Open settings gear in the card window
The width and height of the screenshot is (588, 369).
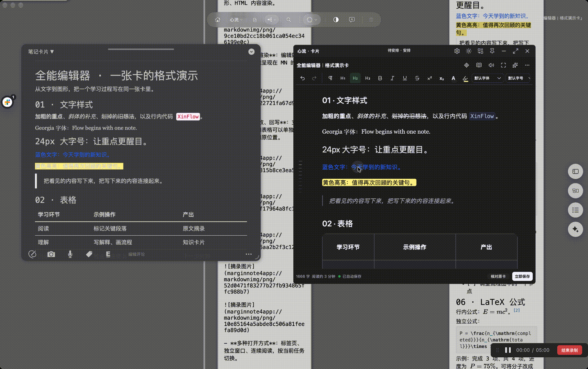[x=457, y=51]
